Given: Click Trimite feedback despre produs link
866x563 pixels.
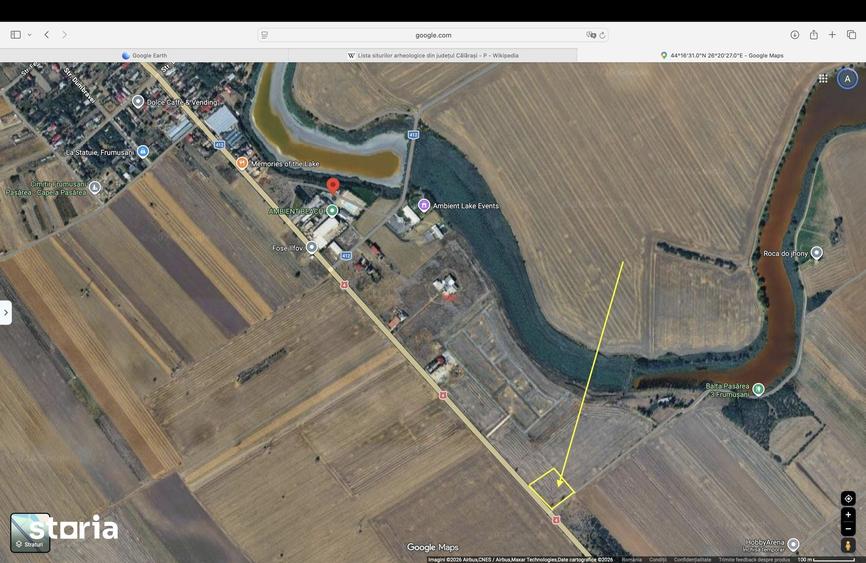Looking at the screenshot, I should coord(754,560).
